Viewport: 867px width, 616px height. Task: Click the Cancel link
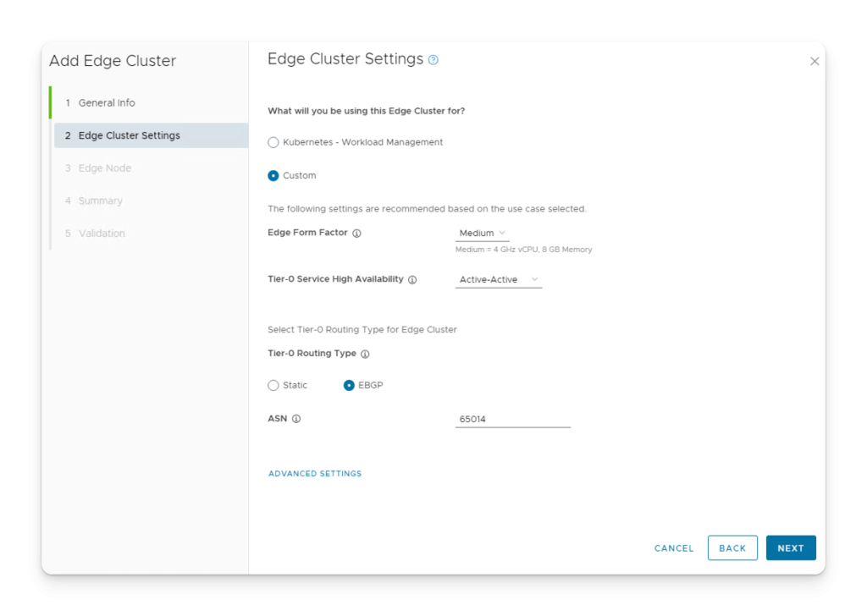(674, 548)
